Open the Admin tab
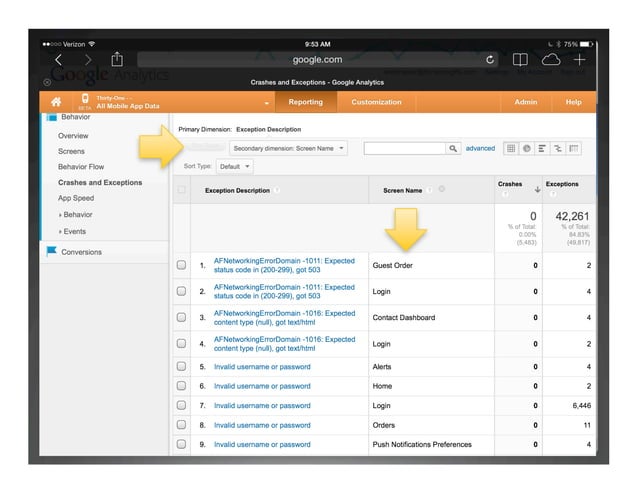The image size is (638, 493). (x=525, y=102)
